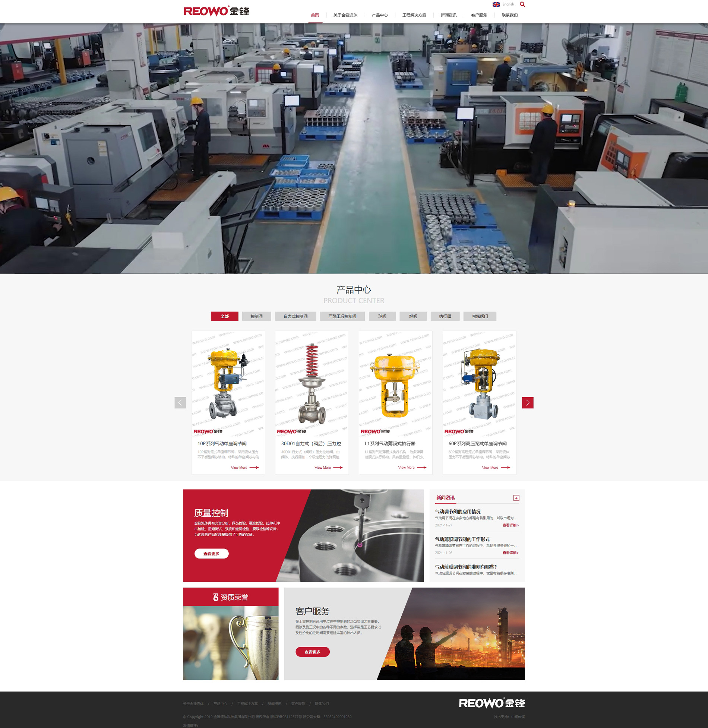Show next products with right arrow

(x=527, y=403)
